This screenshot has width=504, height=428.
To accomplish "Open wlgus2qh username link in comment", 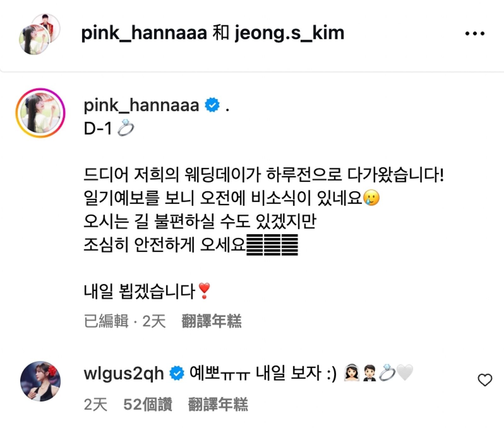I will 124,374.
